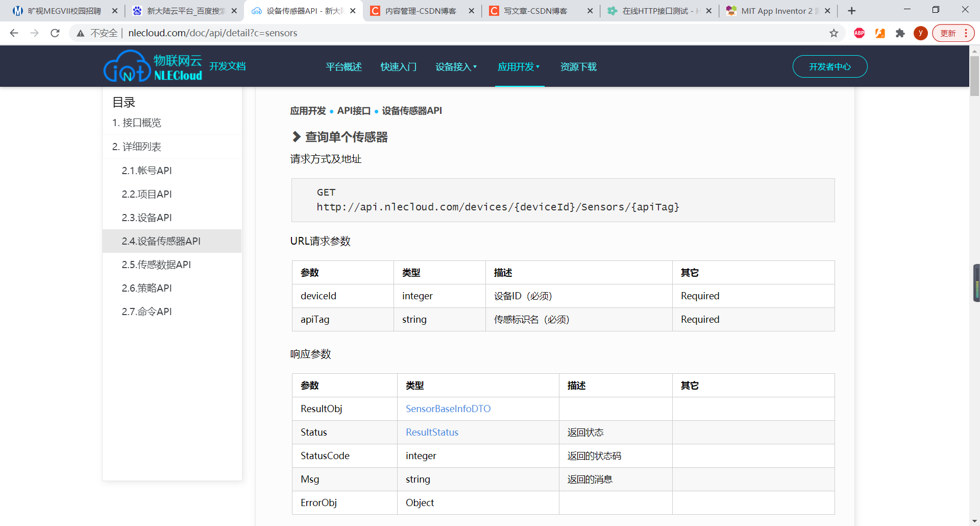The image size is (980, 526).
Task: Click the scrollbar up arrow
Action: (x=974, y=51)
